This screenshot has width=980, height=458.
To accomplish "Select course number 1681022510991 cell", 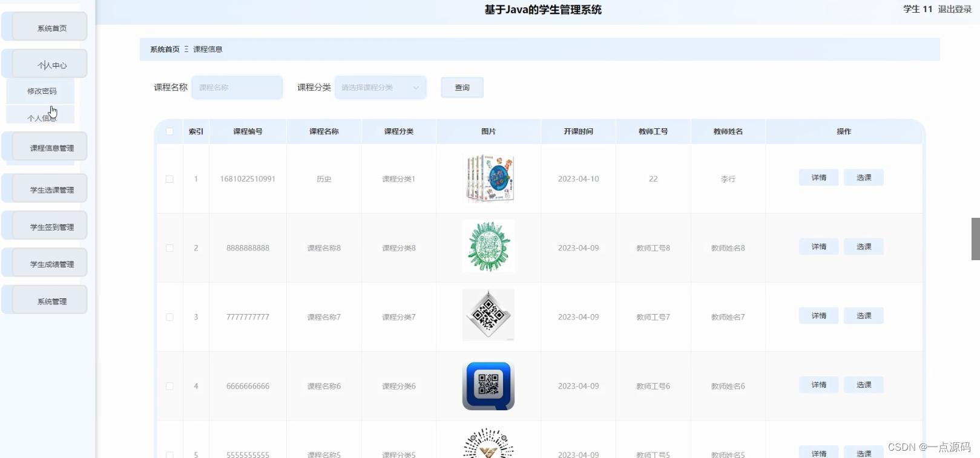I will coord(248,179).
